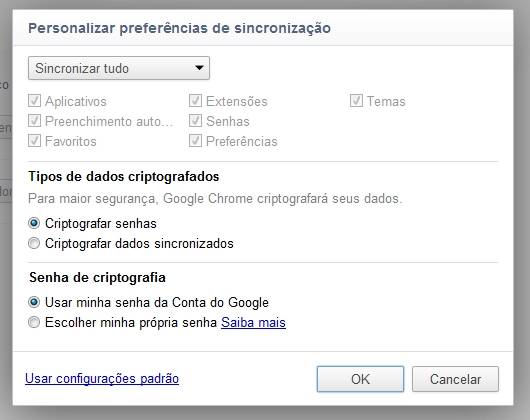Toggle the Temas checkbox
530x420 pixels.
click(356, 101)
